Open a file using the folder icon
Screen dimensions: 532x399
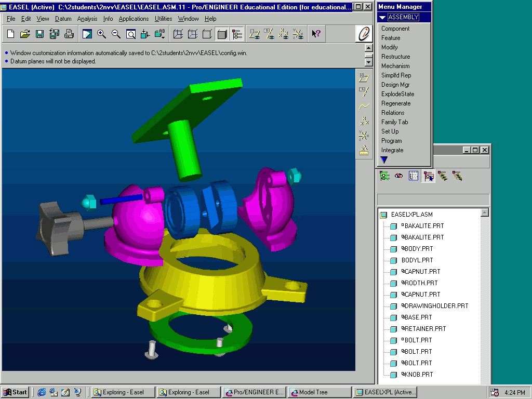coord(25,34)
